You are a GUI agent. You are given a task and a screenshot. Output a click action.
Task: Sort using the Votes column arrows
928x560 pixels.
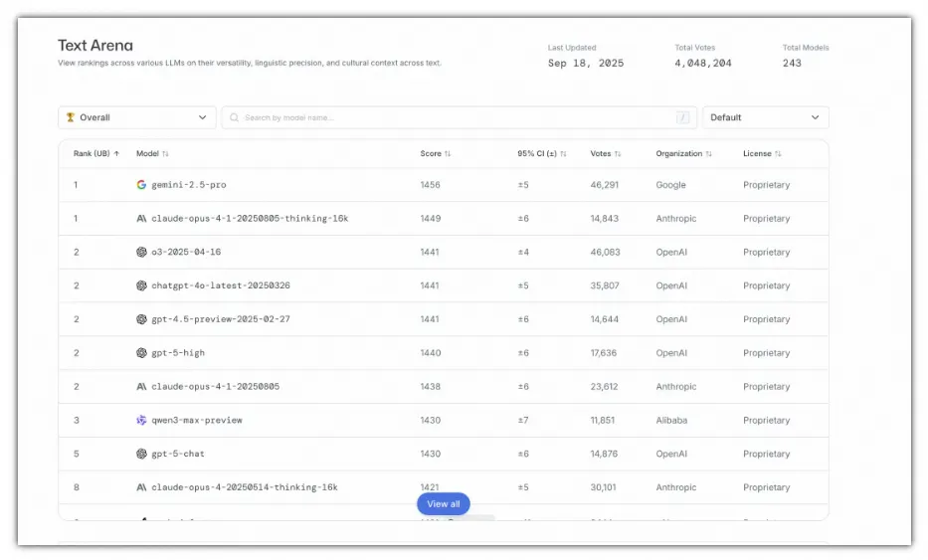coord(618,154)
